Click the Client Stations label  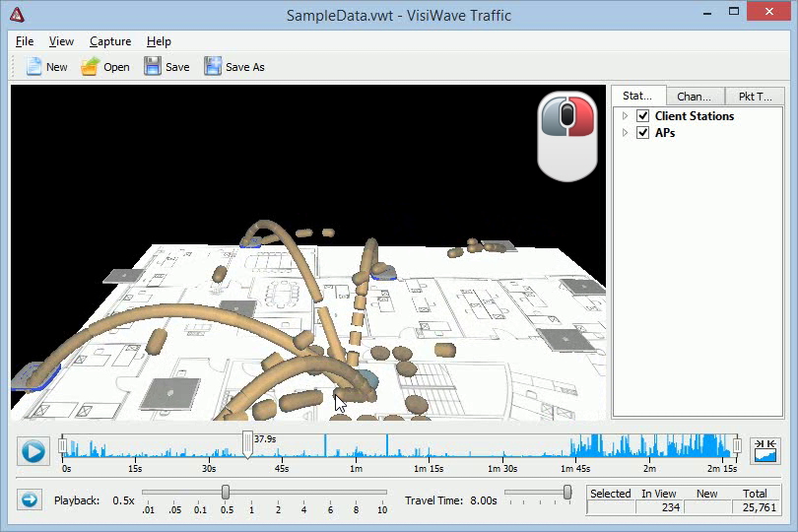coord(695,116)
